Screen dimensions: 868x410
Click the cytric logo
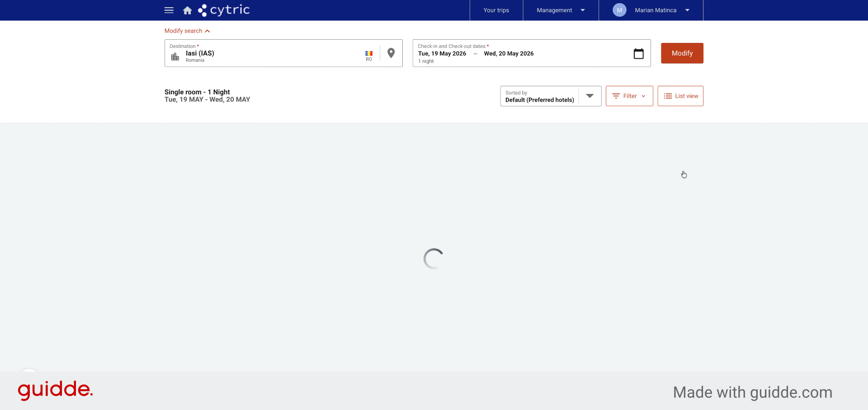point(224,10)
